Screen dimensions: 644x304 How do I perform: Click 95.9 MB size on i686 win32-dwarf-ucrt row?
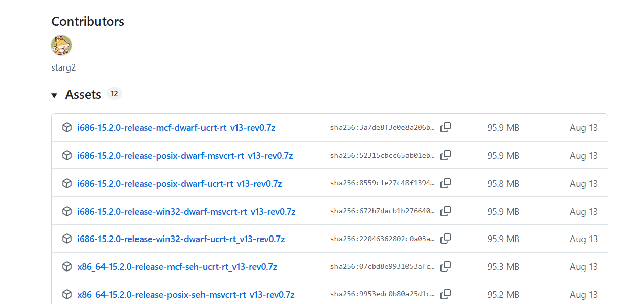pos(503,239)
